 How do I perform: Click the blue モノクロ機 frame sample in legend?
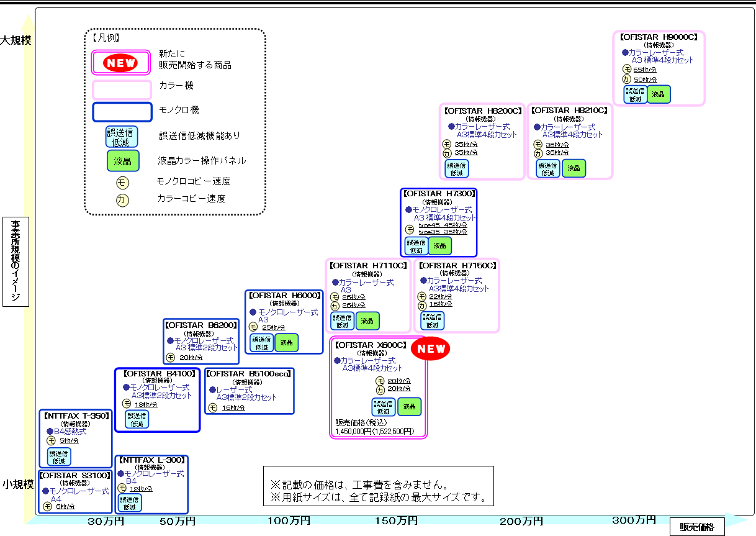[122, 112]
